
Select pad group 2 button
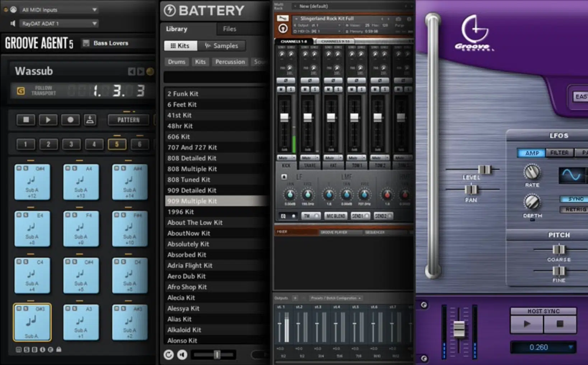48,144
